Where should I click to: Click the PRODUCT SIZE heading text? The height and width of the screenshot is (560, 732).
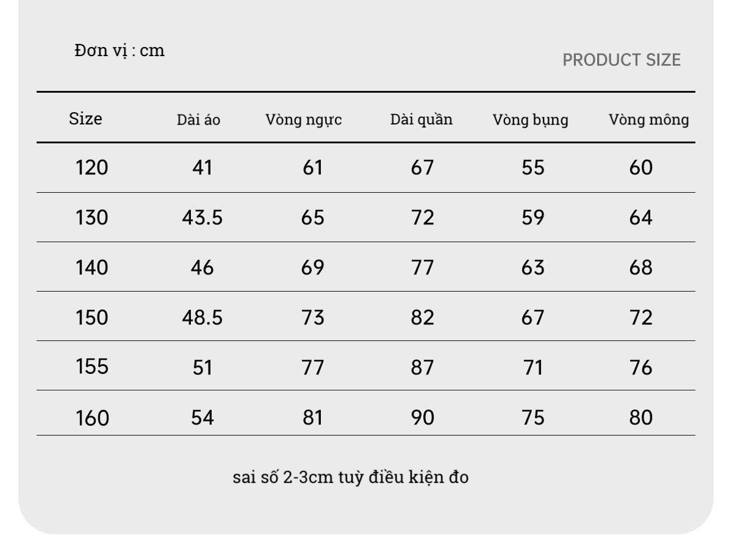tap(621, 60)
